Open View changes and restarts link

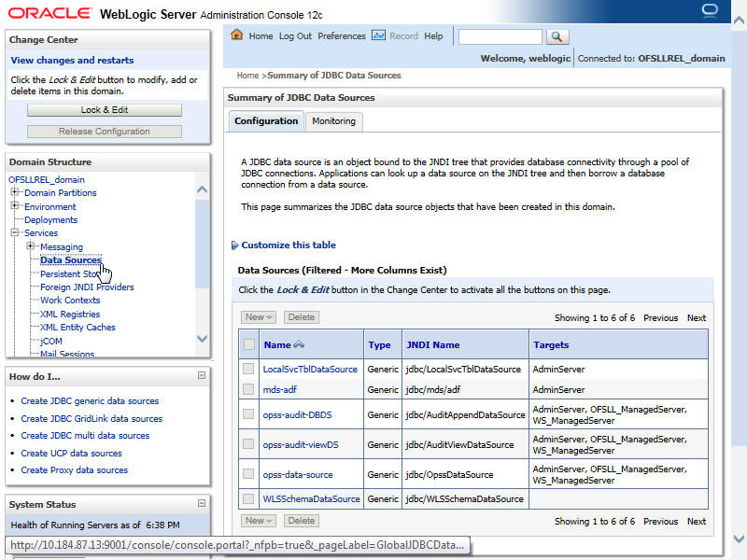pyautogui.click(x=72, y=61)
